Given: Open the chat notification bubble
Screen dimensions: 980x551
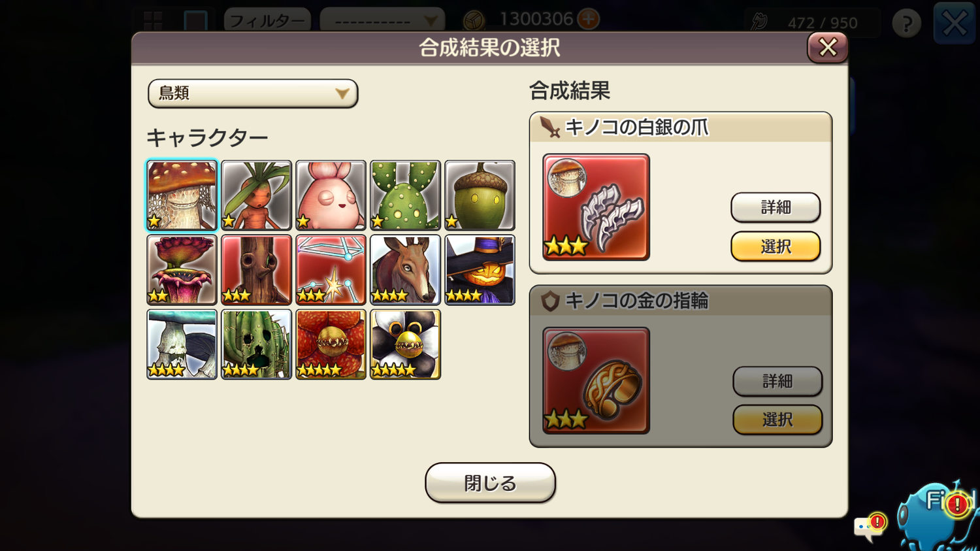Looking at the screenshot, I should (x=870, y=526).
